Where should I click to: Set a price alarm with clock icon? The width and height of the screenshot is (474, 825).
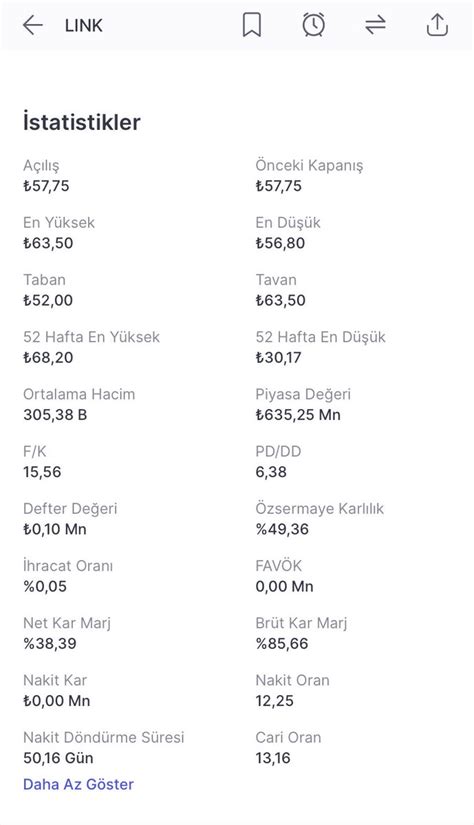coord(314,25)
